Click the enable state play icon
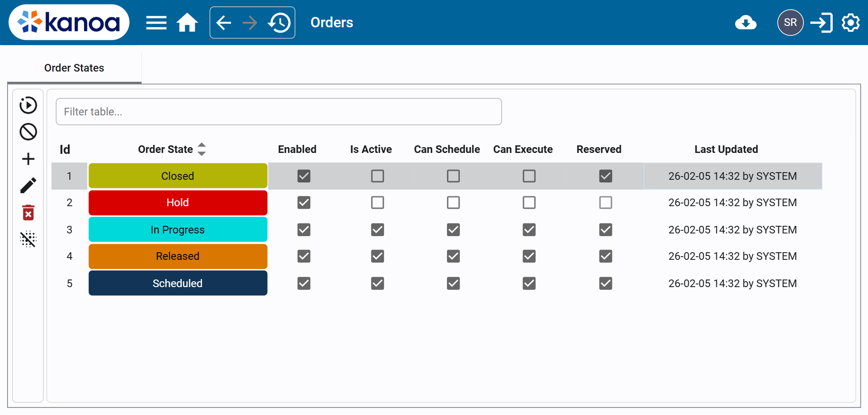This screenshot has width=868, height=415. pos(28,105)
